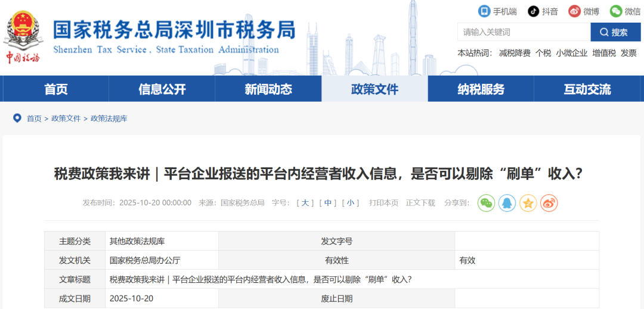Image resolution: width=644 pixels, height=309 pixels.
Task: Click the site title 国家税务总局深圳市税务局
Action: coord(174,30)
